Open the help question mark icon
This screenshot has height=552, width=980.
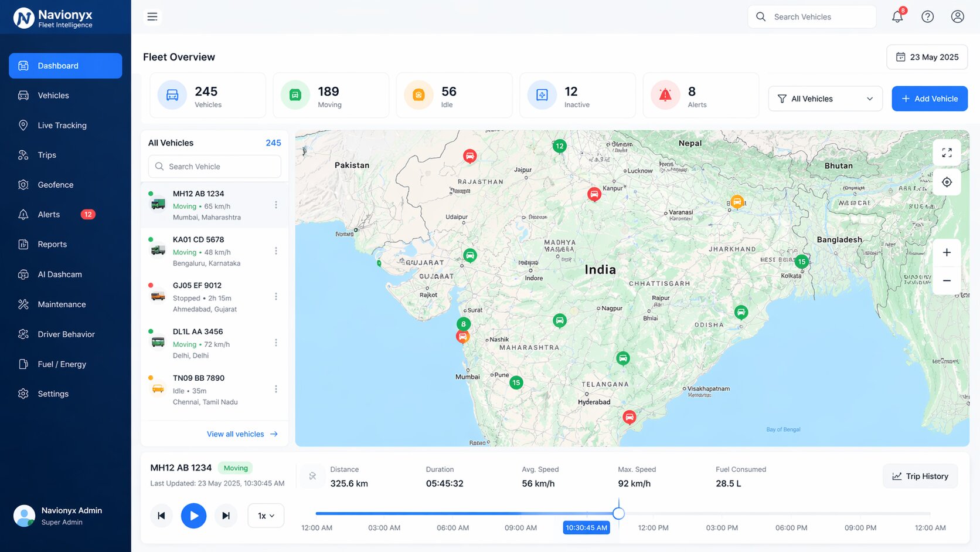[927, 16]
